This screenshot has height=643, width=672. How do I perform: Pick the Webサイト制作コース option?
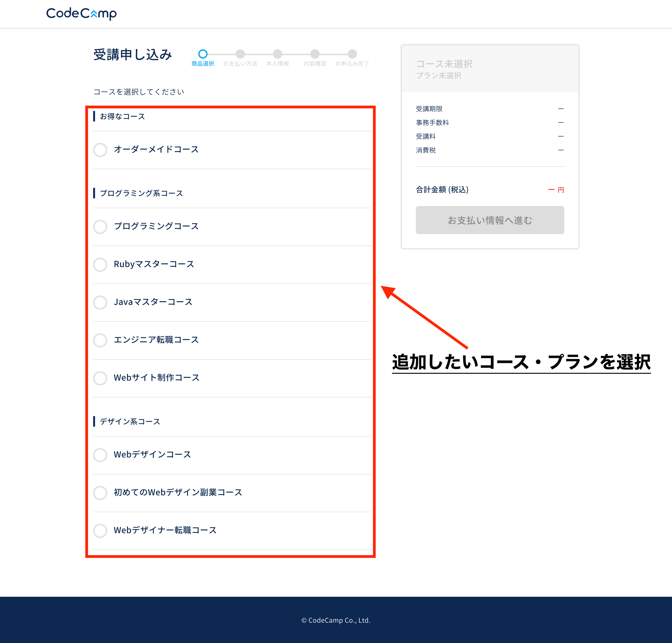[x=100, y=378]
